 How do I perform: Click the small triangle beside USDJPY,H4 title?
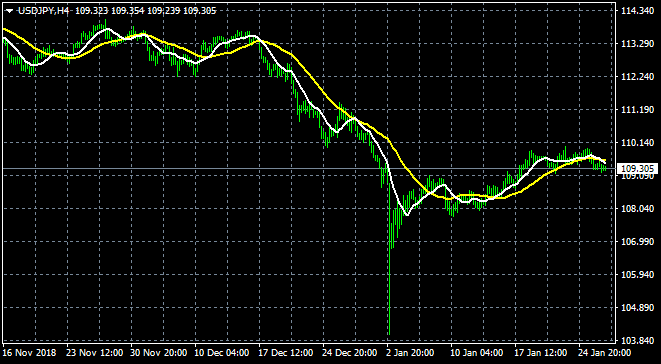(x=10, y=11)
